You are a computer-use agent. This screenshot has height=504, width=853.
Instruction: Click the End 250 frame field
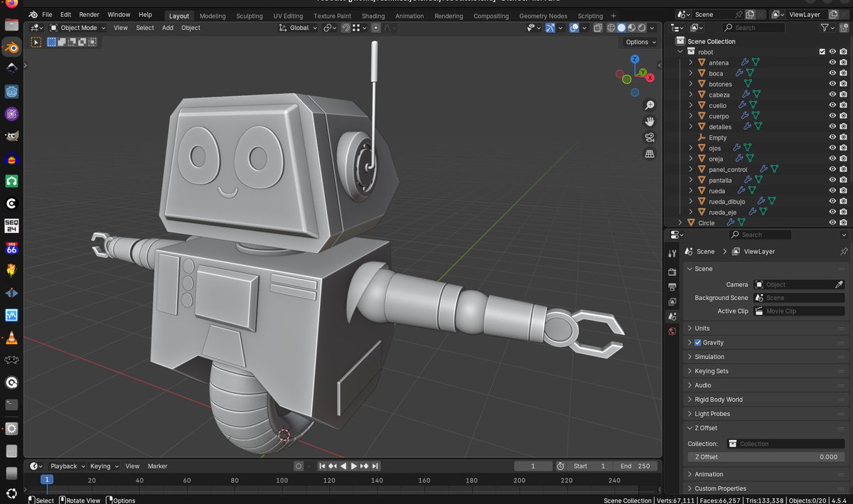pyautogui.click(x=635, y=466)
